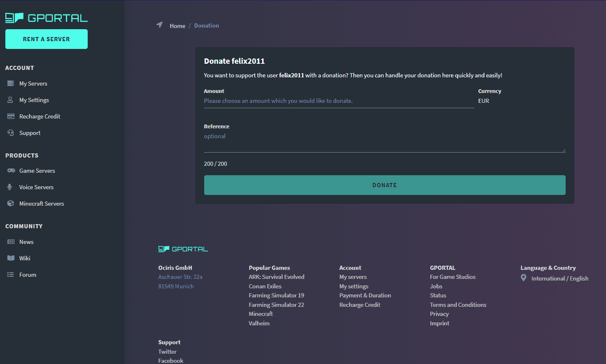Open Twitter support link

[x=167, y=352]
